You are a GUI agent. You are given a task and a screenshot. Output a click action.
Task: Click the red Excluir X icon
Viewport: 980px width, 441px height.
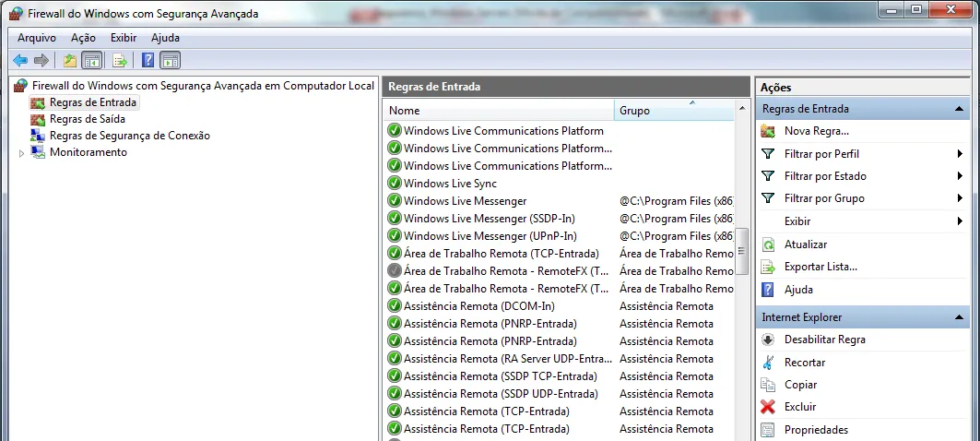pos(768,407)
